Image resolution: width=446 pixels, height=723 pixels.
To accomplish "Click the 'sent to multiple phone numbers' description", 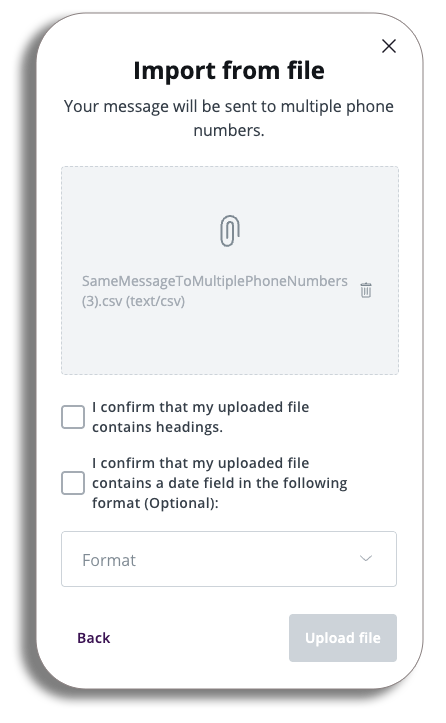I will [x=229, y=118].
